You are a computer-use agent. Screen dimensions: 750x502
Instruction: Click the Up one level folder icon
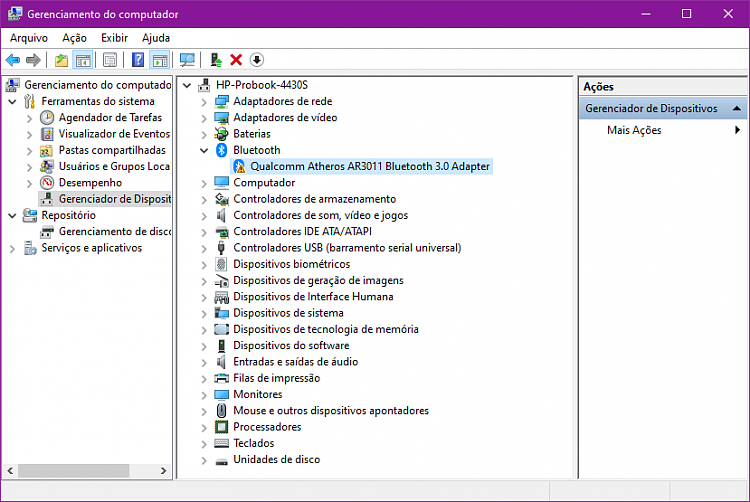pos(61,60)
